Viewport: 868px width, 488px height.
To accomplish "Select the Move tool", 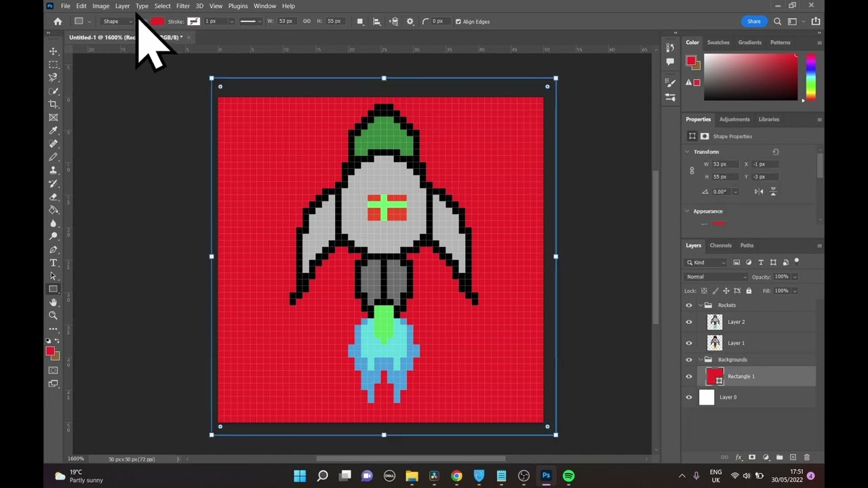I will (x=53, y=52).
